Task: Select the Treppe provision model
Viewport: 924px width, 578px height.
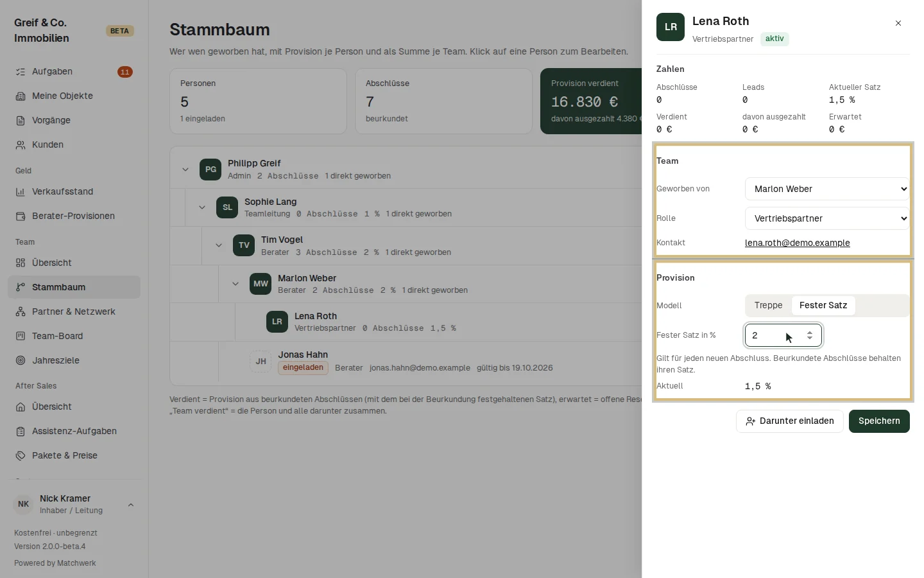Action: 768,305
